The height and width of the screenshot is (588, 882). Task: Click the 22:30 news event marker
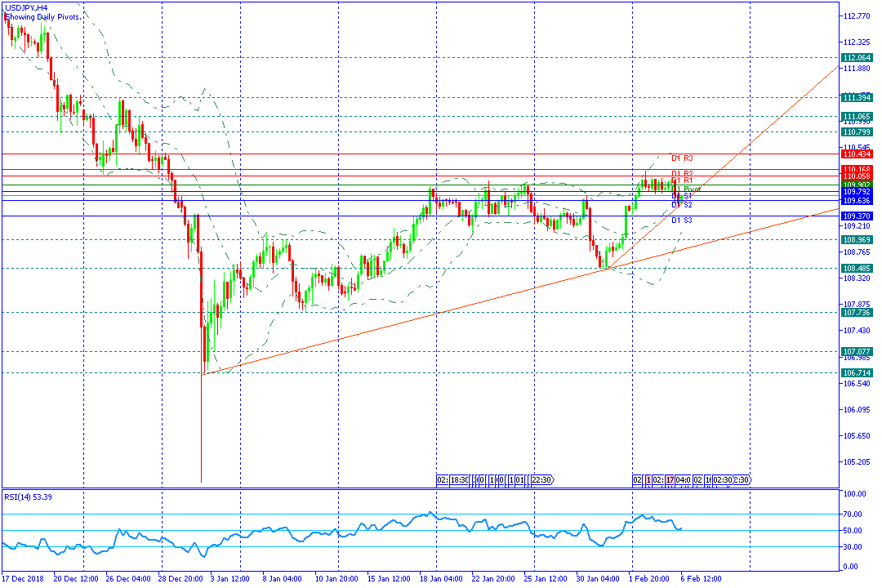click(x=541, y=480)
